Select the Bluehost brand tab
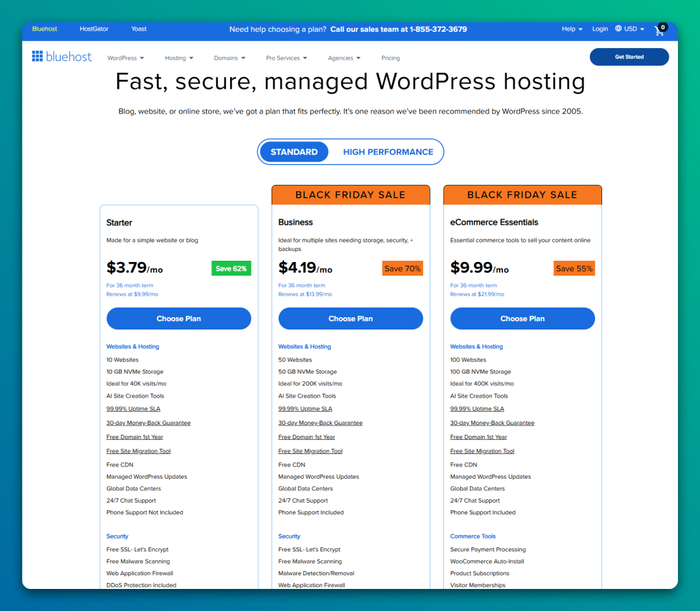Viewport: 700px width, 611px height. click(45, 29)
